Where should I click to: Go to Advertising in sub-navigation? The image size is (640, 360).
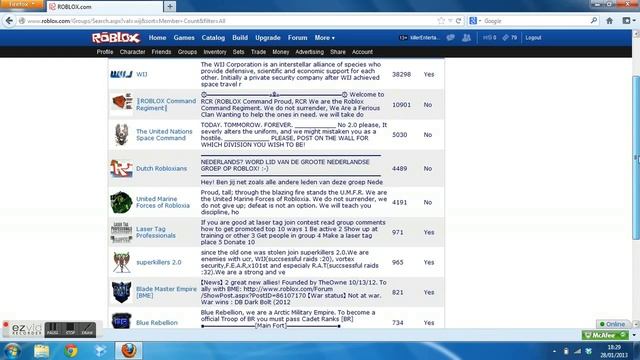pos(309,52)
